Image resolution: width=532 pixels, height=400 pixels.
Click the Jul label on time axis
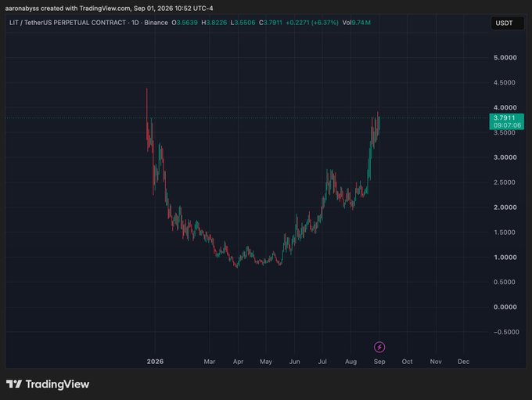[x=322, y=362]
